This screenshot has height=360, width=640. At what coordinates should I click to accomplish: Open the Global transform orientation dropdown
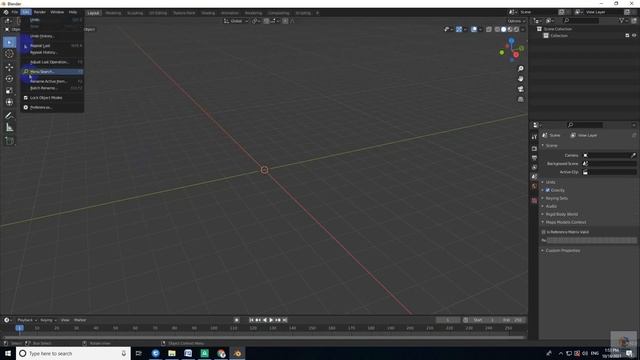pyautogui.click(x=236, y=21)
